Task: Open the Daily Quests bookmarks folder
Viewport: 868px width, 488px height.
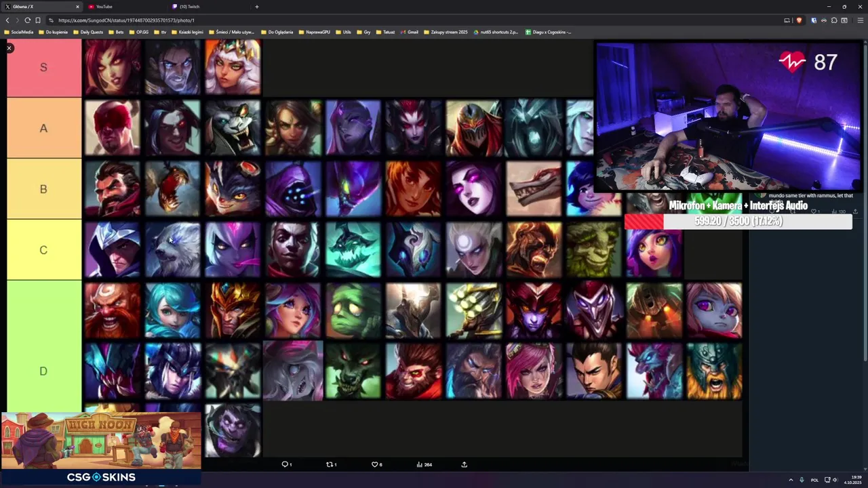Action: point(87,32)
